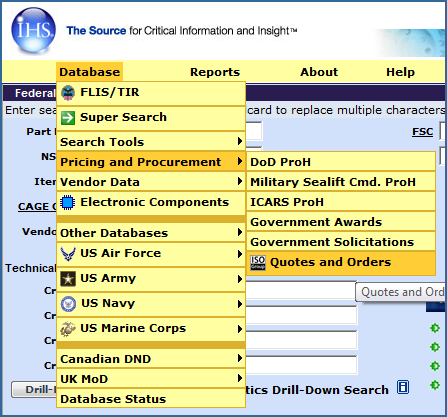447x417 pixels.
Task: Open the Database menu
Action: [x=90, y=72]
